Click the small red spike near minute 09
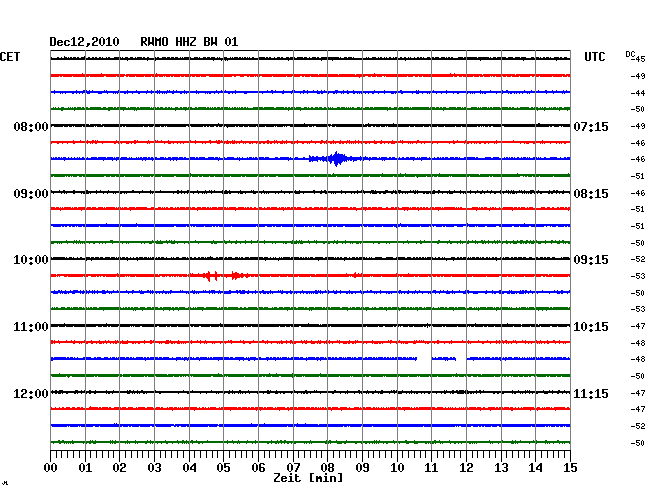This screenshot has width=650, height=494. (x=356, y=275)
